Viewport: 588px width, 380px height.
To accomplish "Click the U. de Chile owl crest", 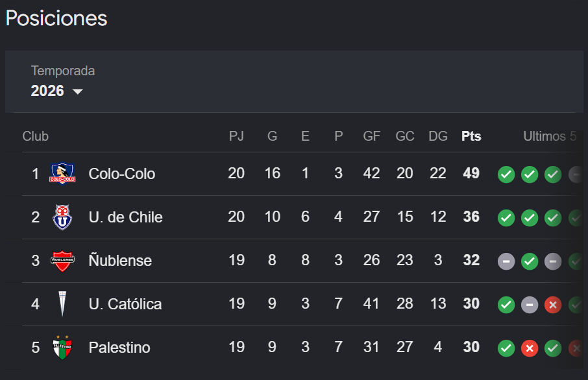I will 62,217.
